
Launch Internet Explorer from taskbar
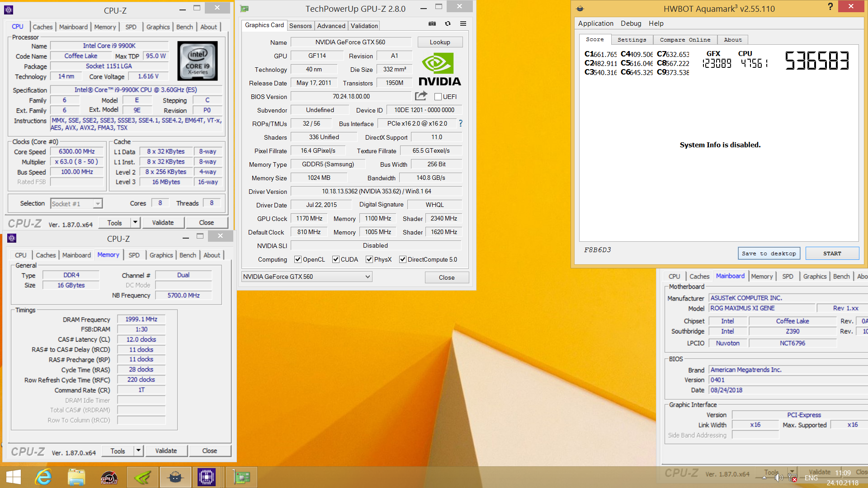(44, 477)
